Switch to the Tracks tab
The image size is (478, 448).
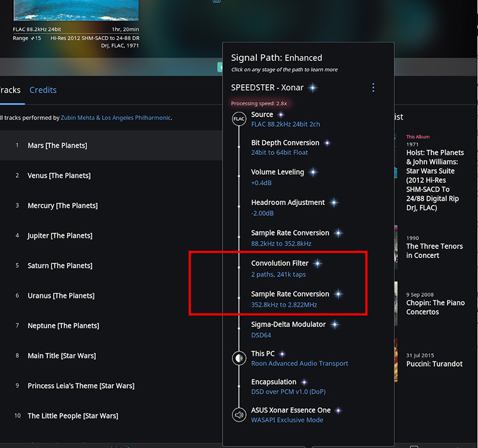(10, 90)
